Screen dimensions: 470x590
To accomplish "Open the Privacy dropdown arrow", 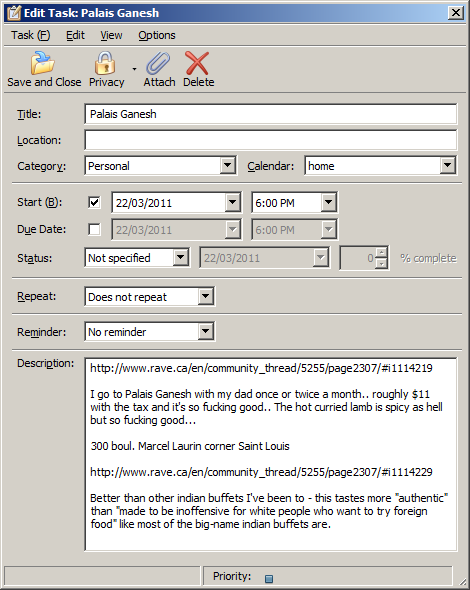I will point(134,69).
